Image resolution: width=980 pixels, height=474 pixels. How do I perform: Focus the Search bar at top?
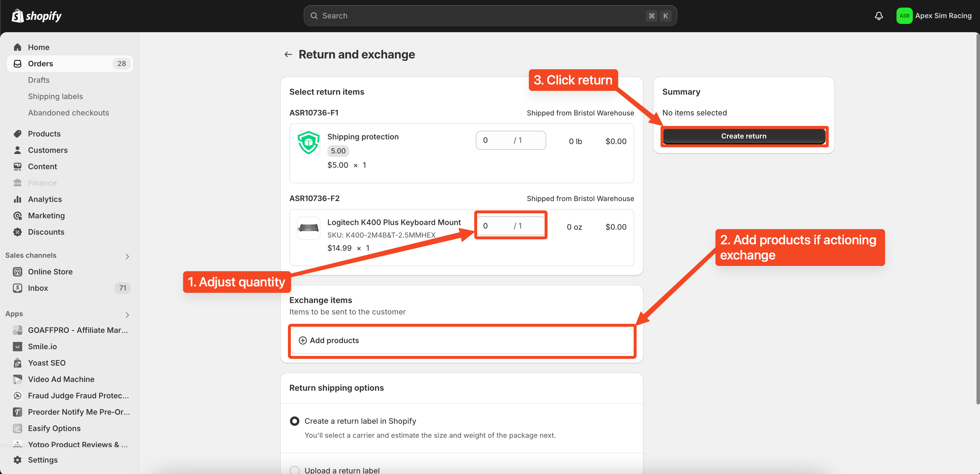point(479,15)
